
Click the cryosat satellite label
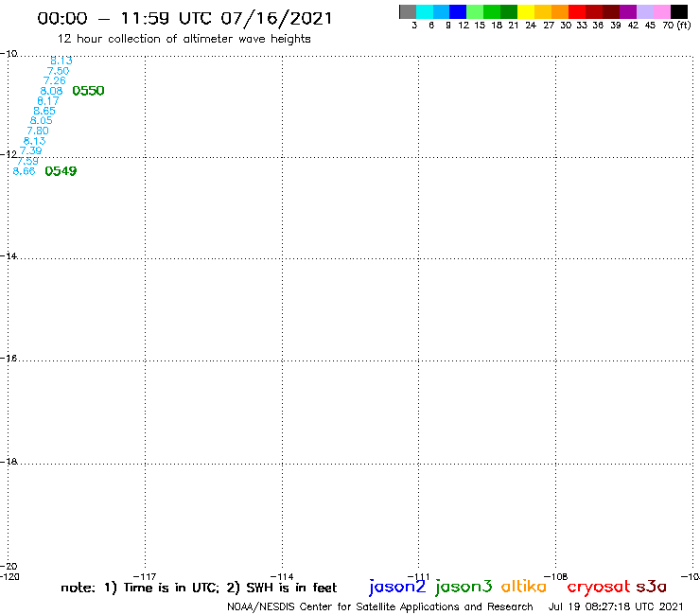tap(599, 587)
